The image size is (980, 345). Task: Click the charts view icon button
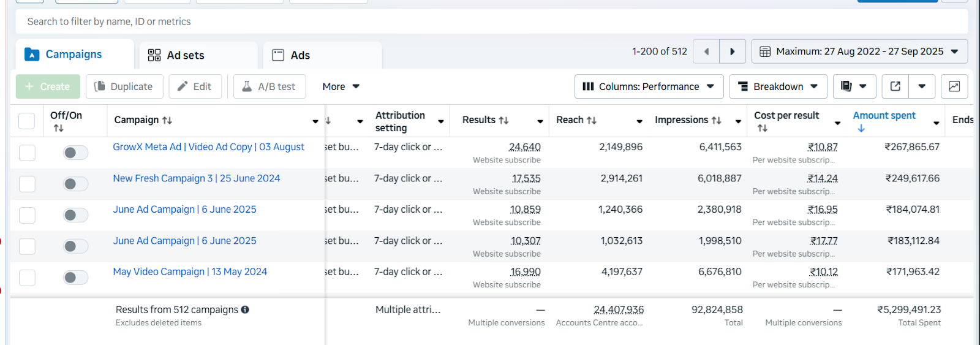click(x=954, y=86)
